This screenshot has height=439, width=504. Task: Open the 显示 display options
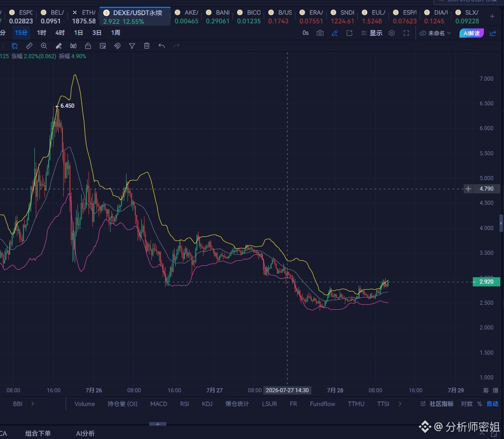click(x=372, y=33)
